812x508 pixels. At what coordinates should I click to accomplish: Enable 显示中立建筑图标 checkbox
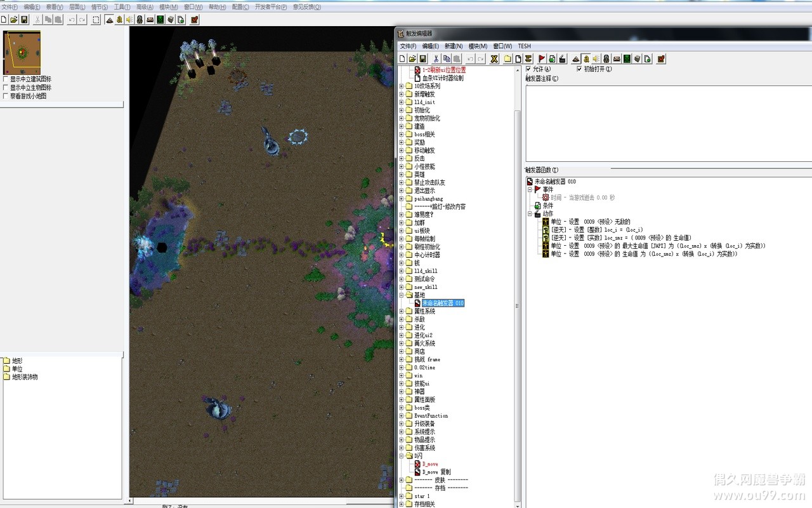[6, 79]
